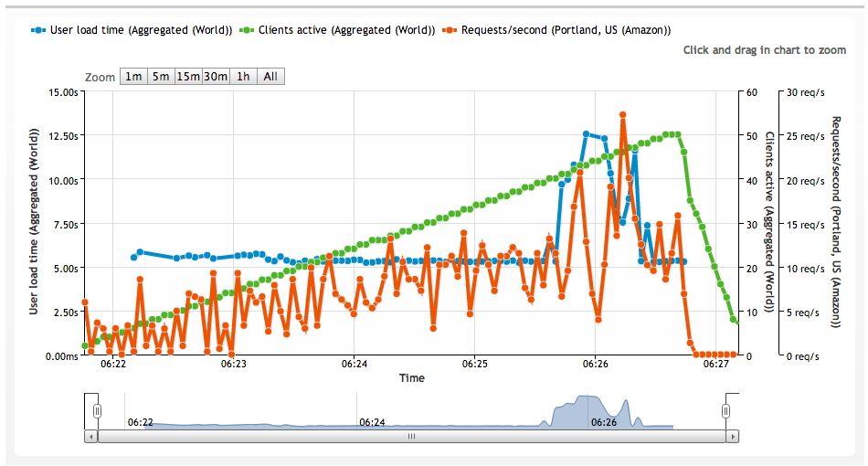The width and height of the screenshot is (868, 466).
Task: Toggle Clients active (Aggregated (World)) series label
Action: point(346,30)
